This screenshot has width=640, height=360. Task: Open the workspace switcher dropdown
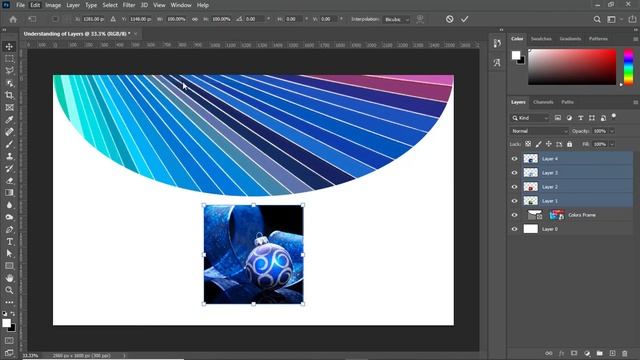click(x=613, y=19)
